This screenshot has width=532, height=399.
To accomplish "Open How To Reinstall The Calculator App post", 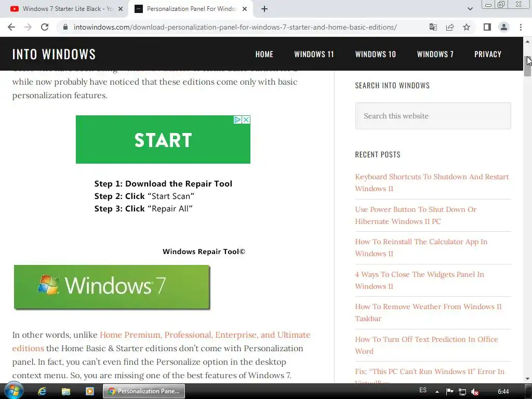I will pos(421,248).
